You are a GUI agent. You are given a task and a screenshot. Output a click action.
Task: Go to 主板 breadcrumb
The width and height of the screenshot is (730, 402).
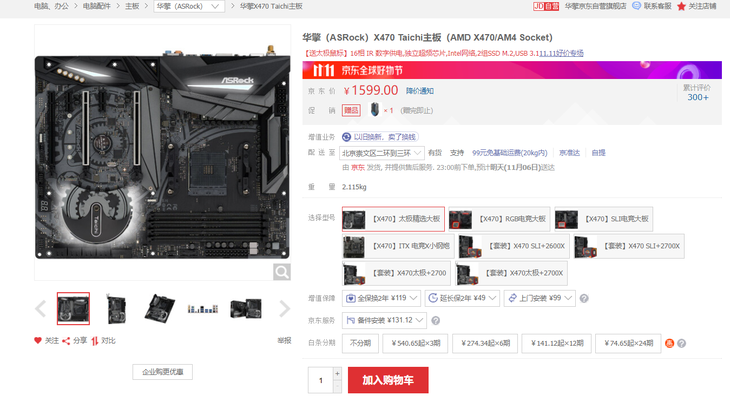[x=132, y=6]
